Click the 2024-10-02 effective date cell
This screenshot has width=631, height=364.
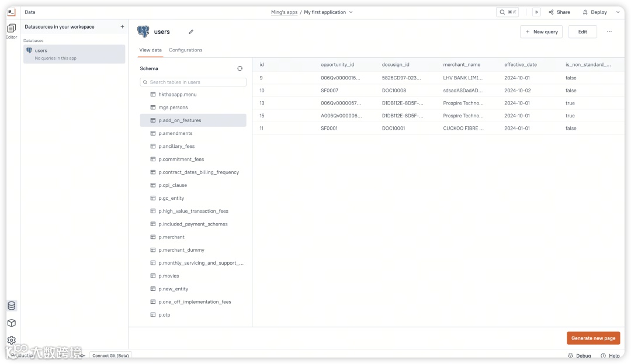(518, 91)
